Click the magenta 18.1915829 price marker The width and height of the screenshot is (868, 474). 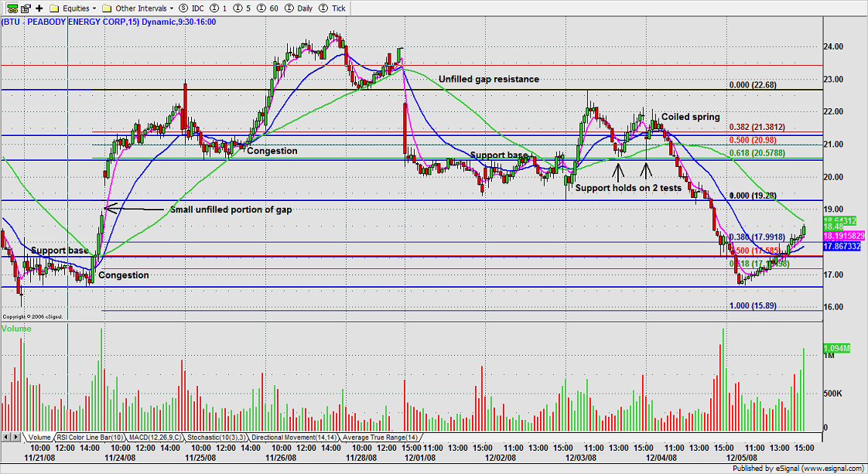click(844, 236)
